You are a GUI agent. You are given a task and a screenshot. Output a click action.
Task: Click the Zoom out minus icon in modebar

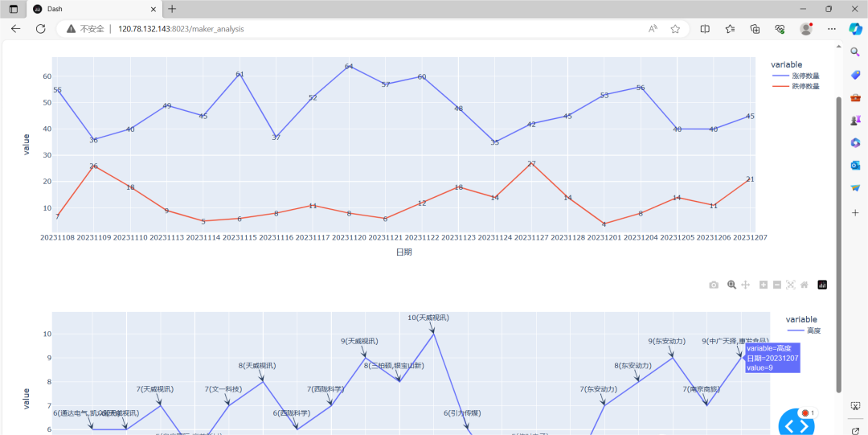pyautogui.click(x=776, y=285)
